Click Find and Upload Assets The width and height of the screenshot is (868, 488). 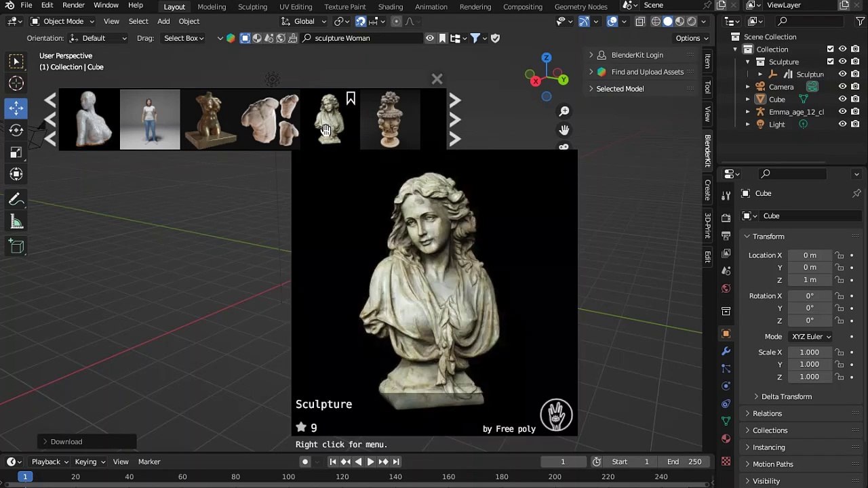coord(647,72)
